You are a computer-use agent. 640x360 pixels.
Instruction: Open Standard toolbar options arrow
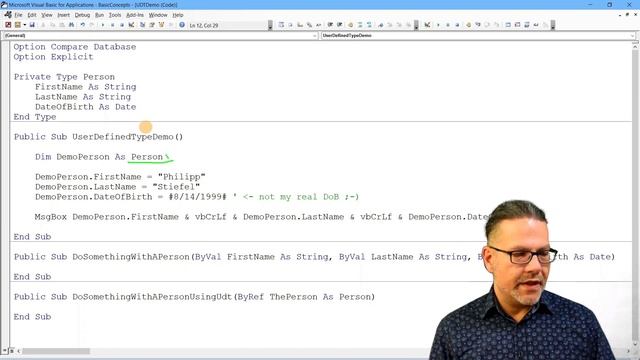point(270,25)
